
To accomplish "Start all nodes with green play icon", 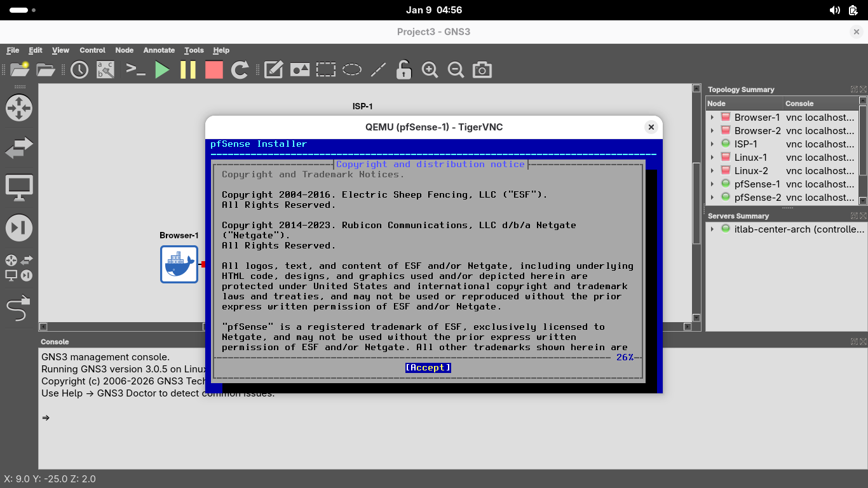I will tap(163, 70).
